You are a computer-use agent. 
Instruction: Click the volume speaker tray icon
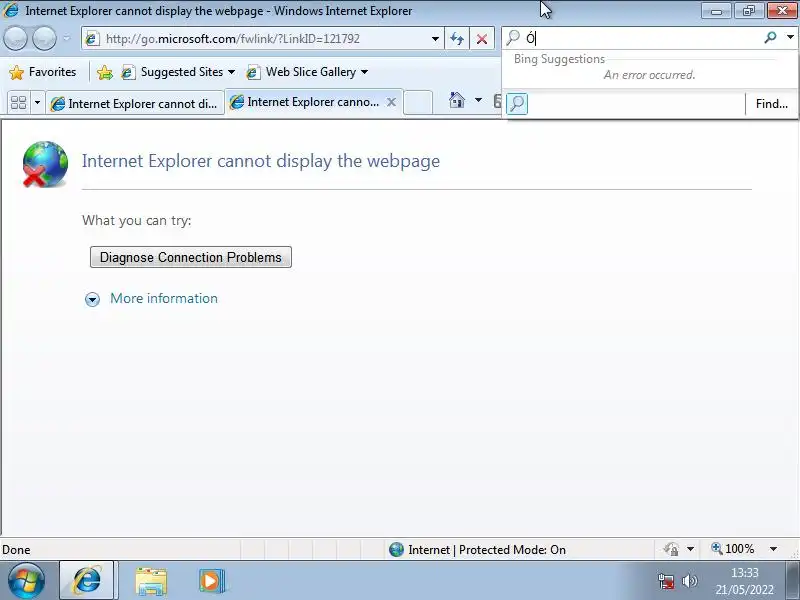point(689,581)
